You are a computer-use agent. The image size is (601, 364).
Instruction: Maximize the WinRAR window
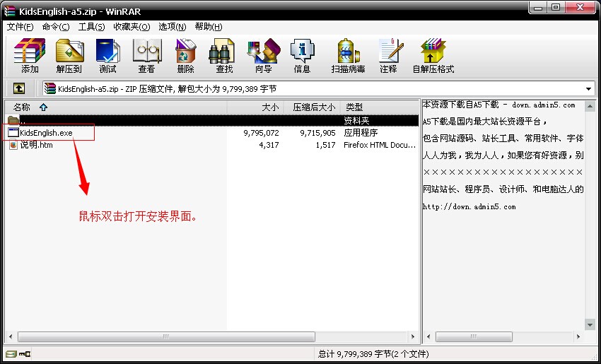click(x=556, y=8)
